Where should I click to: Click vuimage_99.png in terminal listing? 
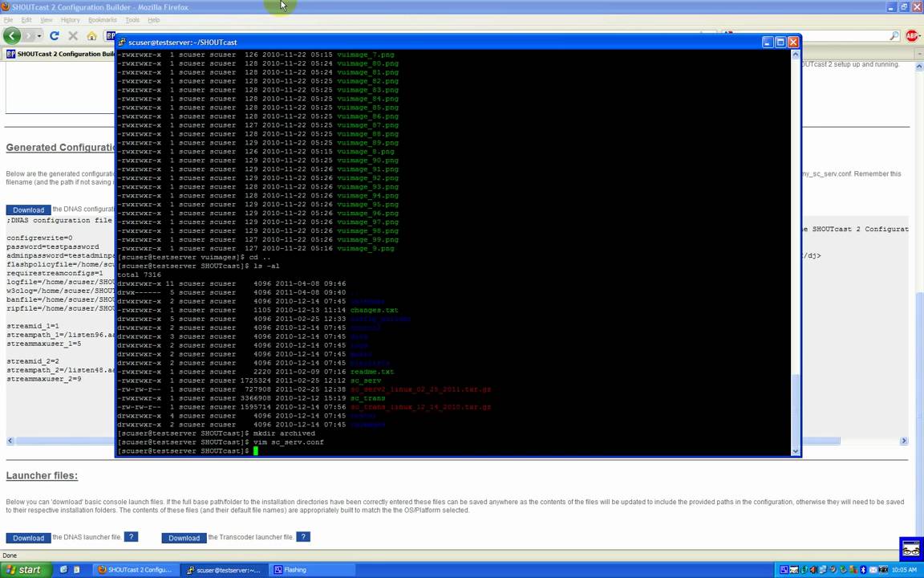click(367, 239)
